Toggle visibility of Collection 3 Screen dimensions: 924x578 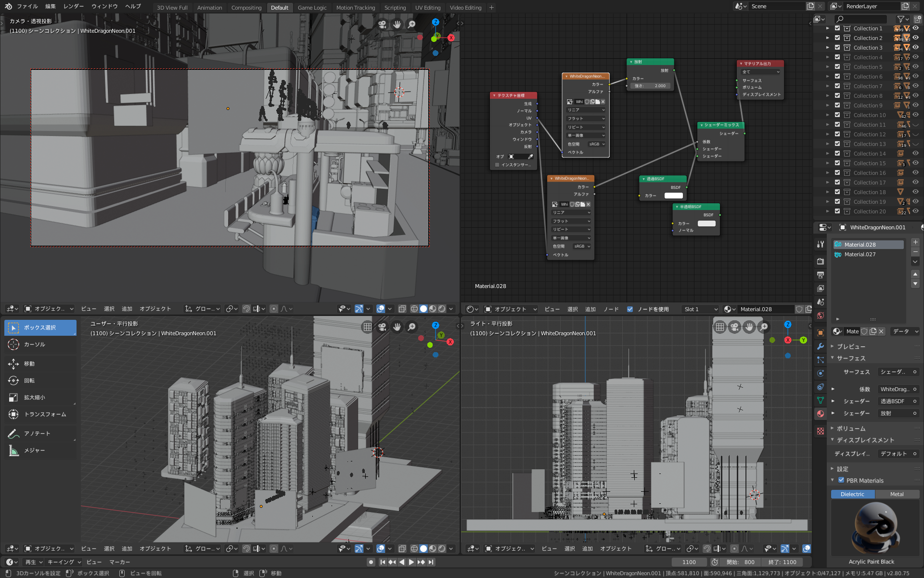[915, 47]
